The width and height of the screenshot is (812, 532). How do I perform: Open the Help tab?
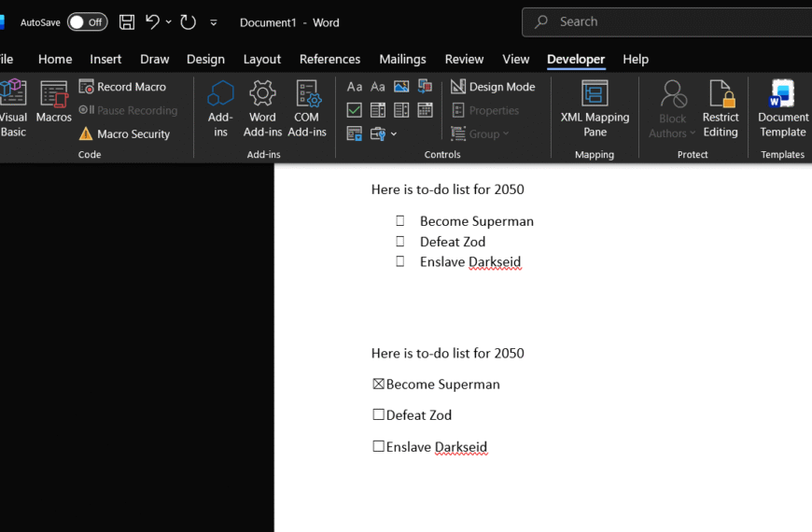(x=636, y=59)
